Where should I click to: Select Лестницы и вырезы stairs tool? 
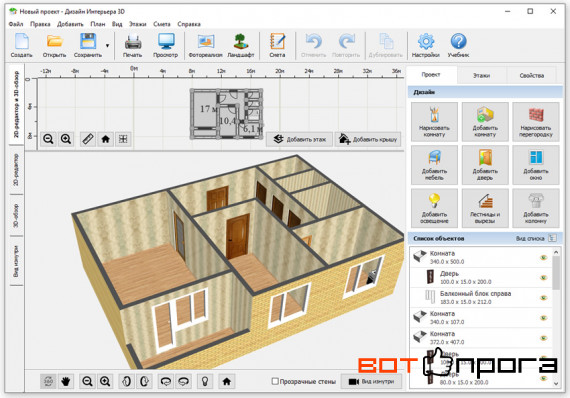pyautogui.click(x=485, y=208)
